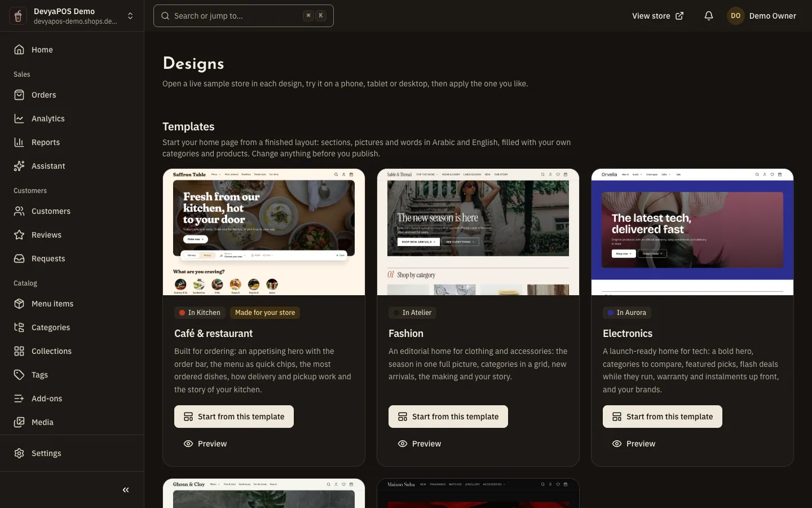Click the View store link
Viewport: 812px width, 508px height.
click(657, 16)
